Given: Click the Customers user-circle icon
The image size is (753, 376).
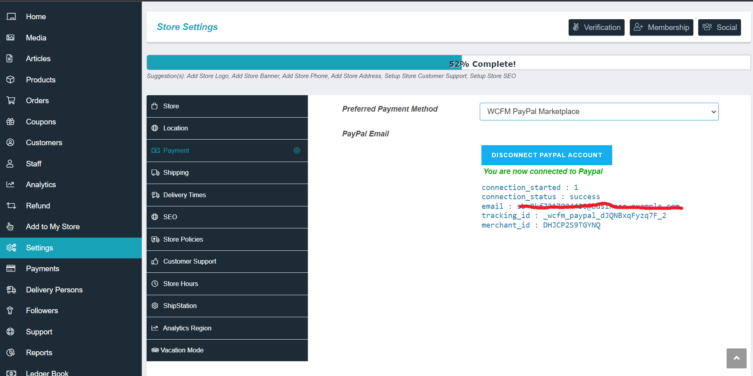Looking at the screenshot, I should [x=11, y=143].
